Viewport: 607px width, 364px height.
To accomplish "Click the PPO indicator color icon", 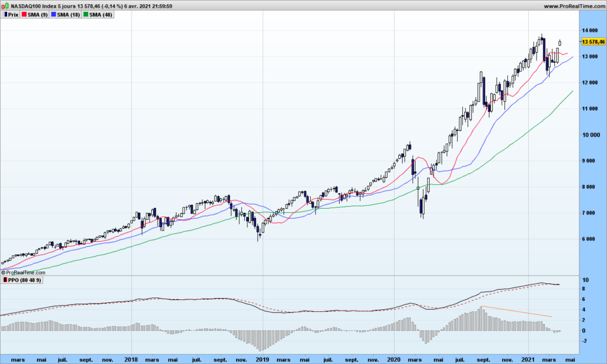I will pyautogui.click(x=5, y=280).
